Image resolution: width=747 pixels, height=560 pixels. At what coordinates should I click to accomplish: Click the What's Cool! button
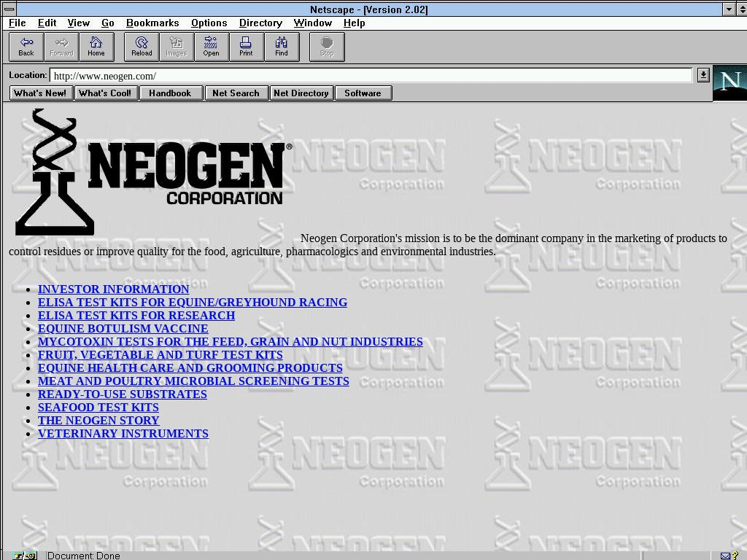105,93
